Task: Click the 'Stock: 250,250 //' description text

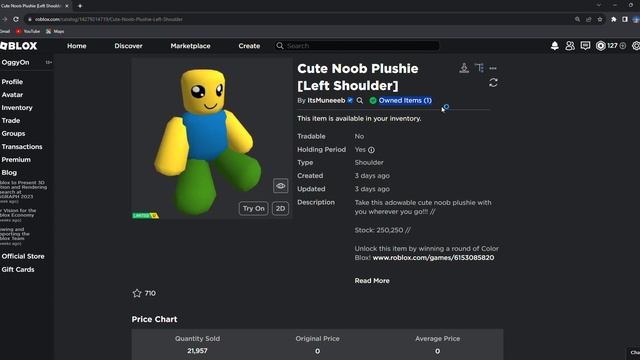Action: pos(382,230)
